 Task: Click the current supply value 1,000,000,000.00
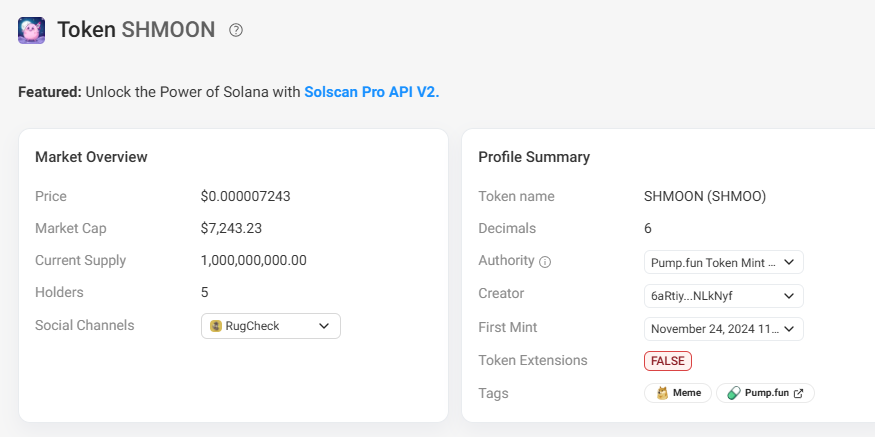(x=254, y=261)
